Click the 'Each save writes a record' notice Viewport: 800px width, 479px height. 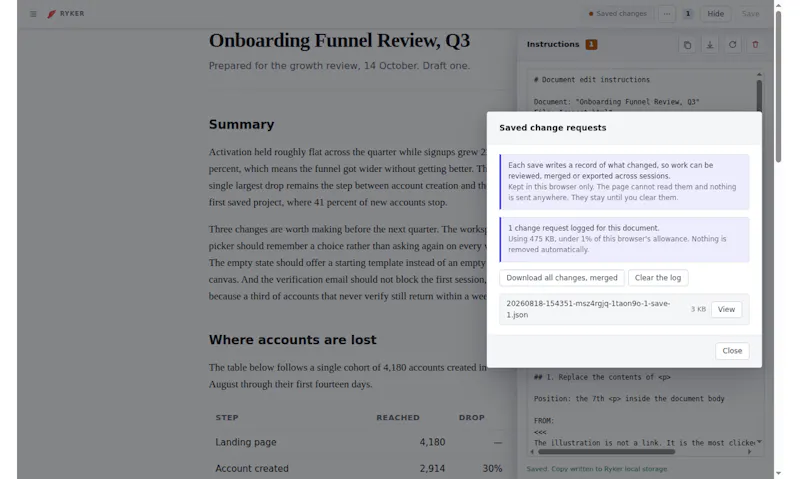624,182
